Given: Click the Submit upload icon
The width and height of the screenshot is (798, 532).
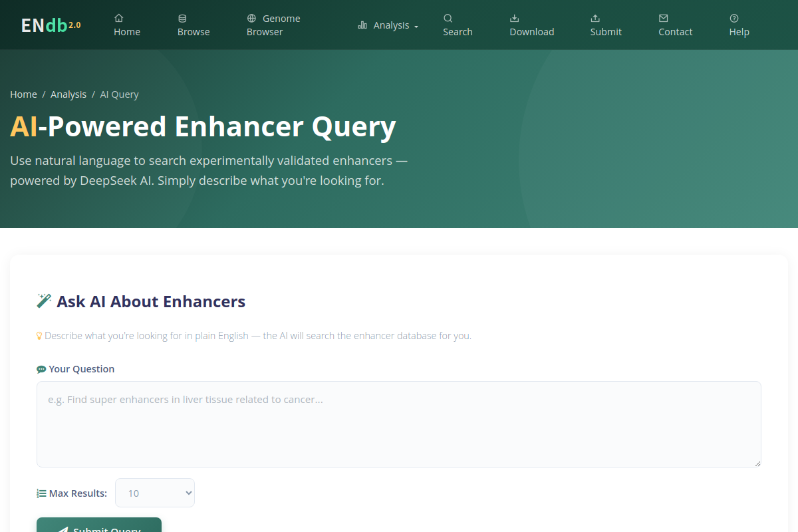Looking at the screenshot, I should click(595, 19).
